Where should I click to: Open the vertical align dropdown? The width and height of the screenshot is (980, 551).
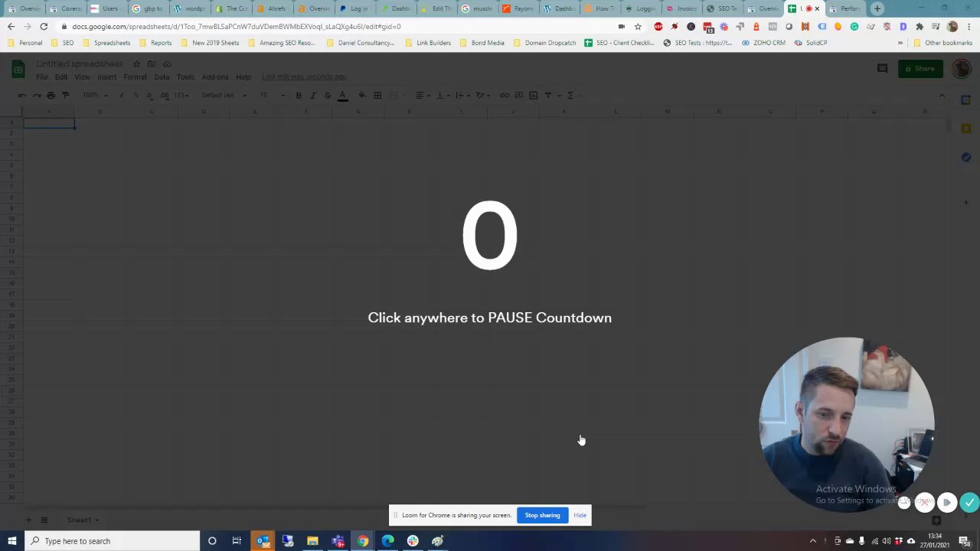(442, 95)
